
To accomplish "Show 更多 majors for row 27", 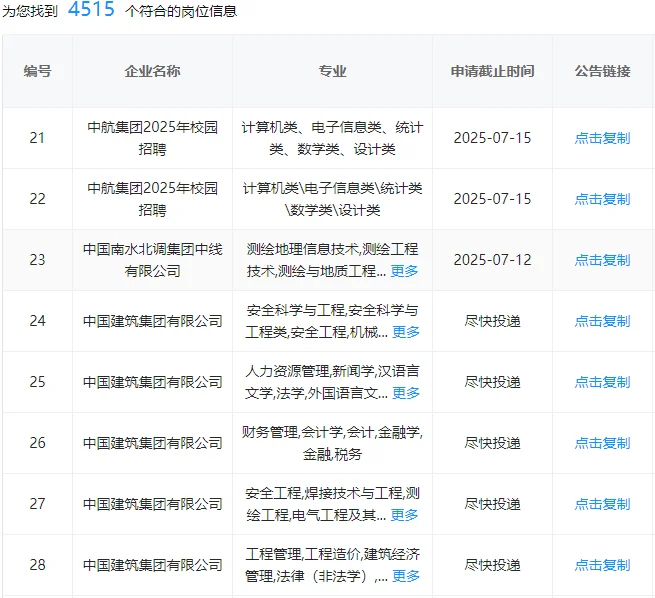I will click(x=404, y=515).
